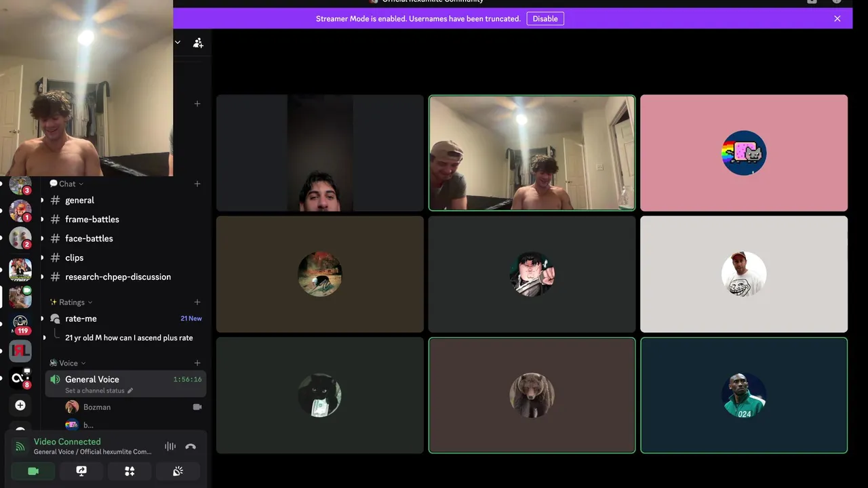
Task: Select the 024 green jacket avatar tile
Action: point(744,395)
